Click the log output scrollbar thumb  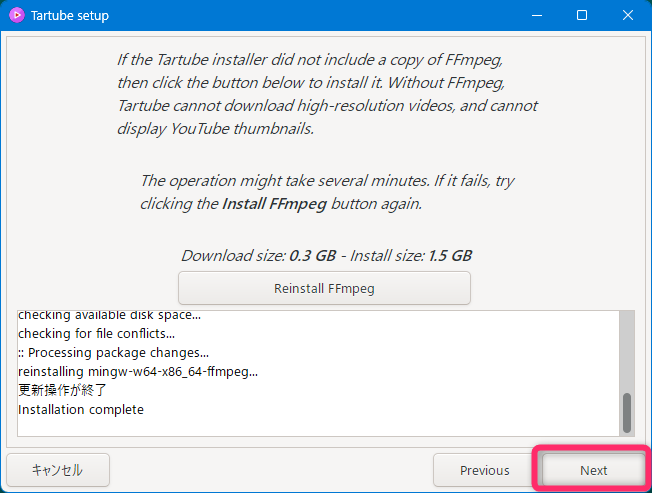point(627,411)
